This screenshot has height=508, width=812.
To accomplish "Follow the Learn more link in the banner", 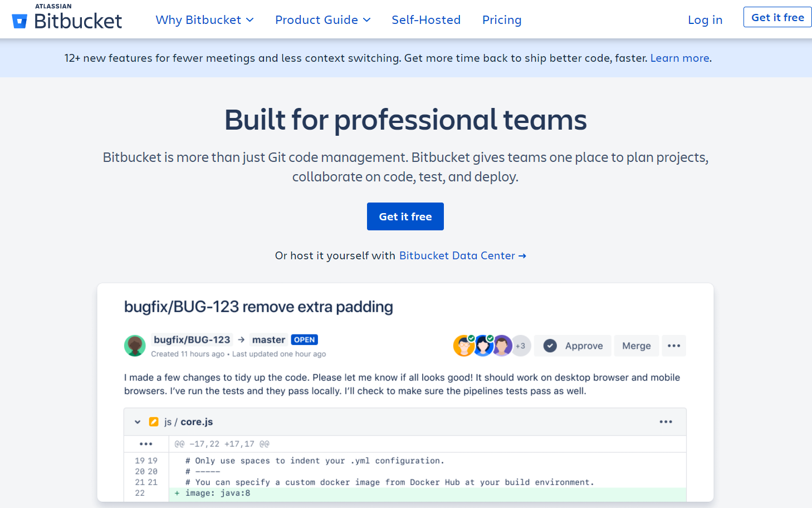I will coord(680,58).
